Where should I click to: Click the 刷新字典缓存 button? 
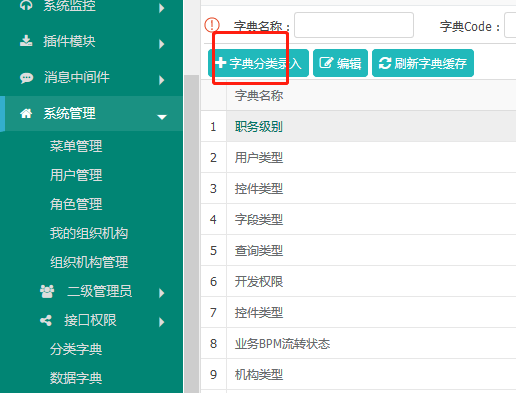tap(423, 63)
